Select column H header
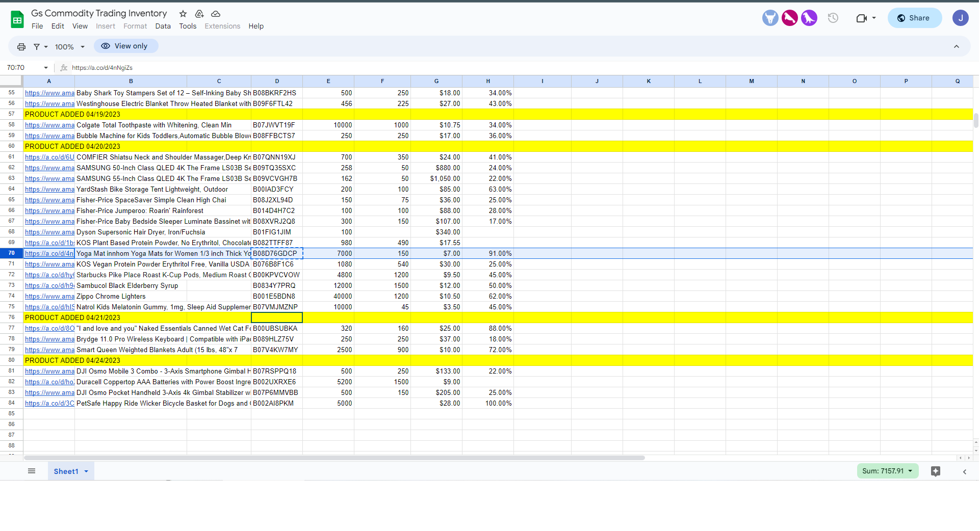Viewport: 980px width, 531px height. (x=488, y=82)
